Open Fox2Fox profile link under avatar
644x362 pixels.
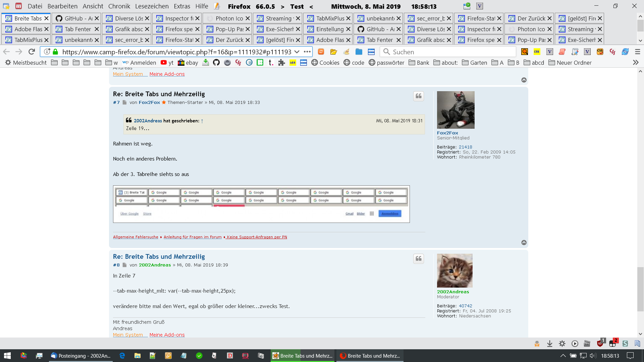[447, 133]
